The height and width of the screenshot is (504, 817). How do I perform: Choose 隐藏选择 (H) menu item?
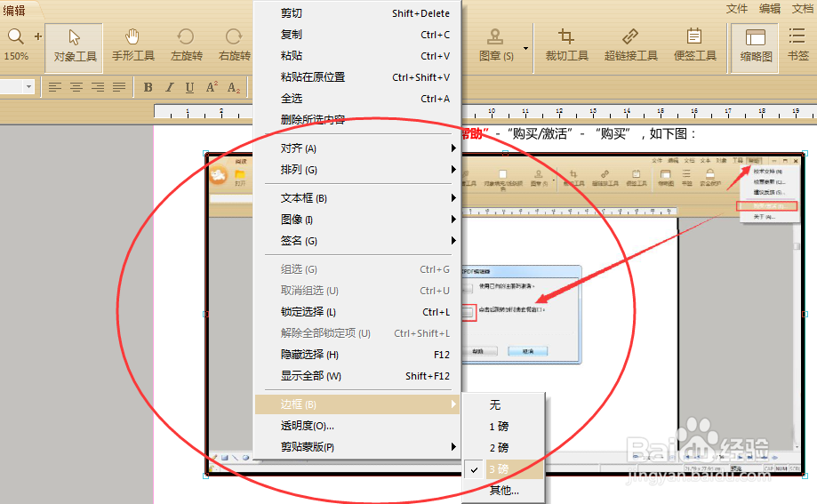[x=356, y=355]
